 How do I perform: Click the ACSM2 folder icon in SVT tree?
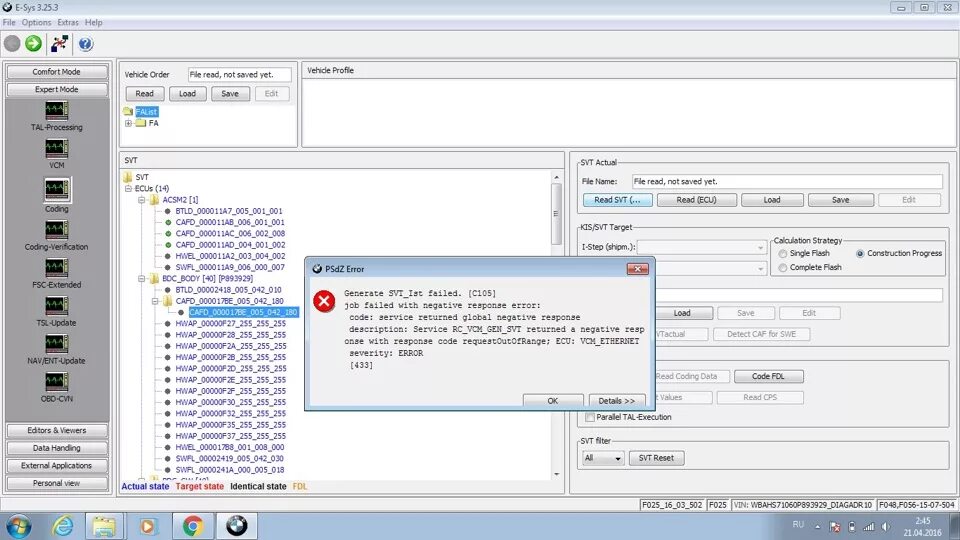coord(154,200)
